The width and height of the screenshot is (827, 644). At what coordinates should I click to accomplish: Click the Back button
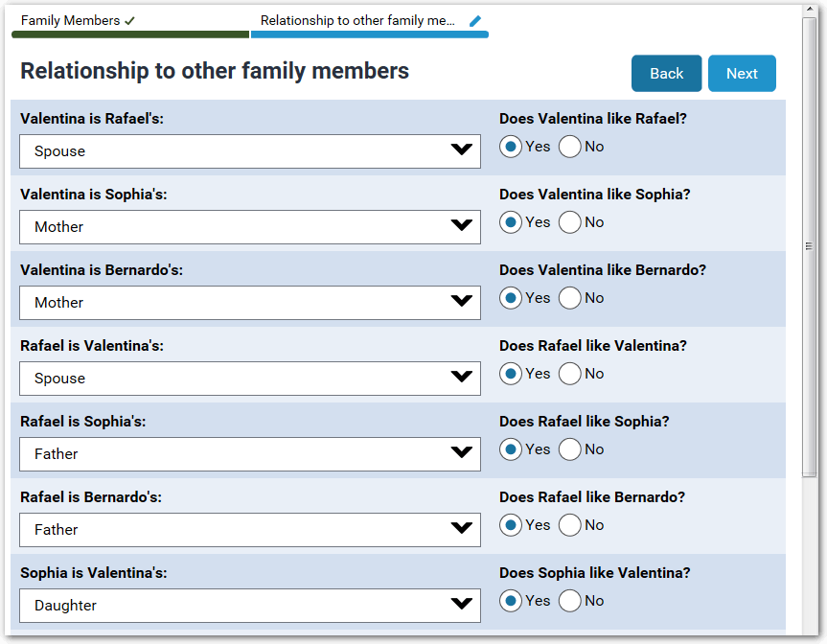pyautogui.click(x=666, y=73)
